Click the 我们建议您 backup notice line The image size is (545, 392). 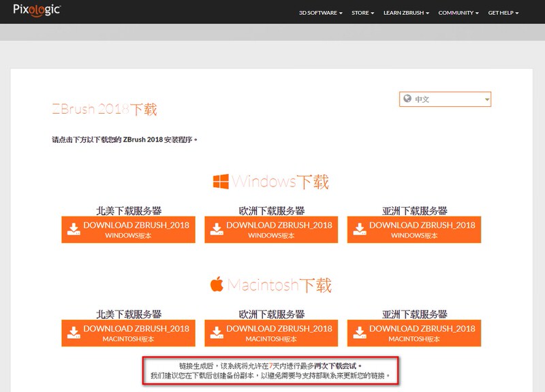pyautogui.click(x=270, y=376)
